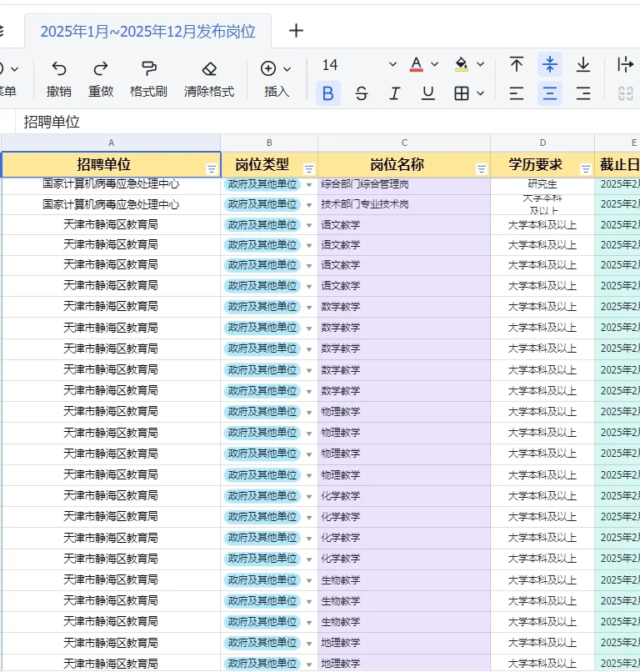Activate the Format Painter (格式刷) tool
Screen dimensions: 640x672
(x=148, y=78)
